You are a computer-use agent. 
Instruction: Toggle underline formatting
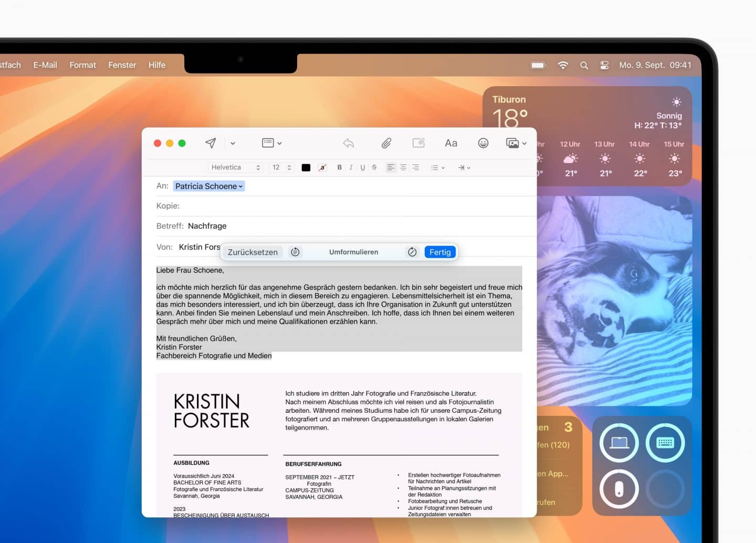(x=362, y=167)
